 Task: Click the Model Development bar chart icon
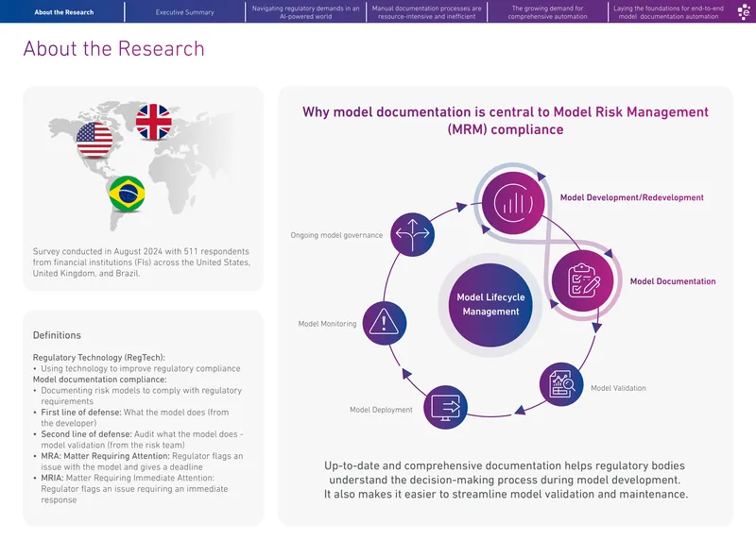click(513, 203)
